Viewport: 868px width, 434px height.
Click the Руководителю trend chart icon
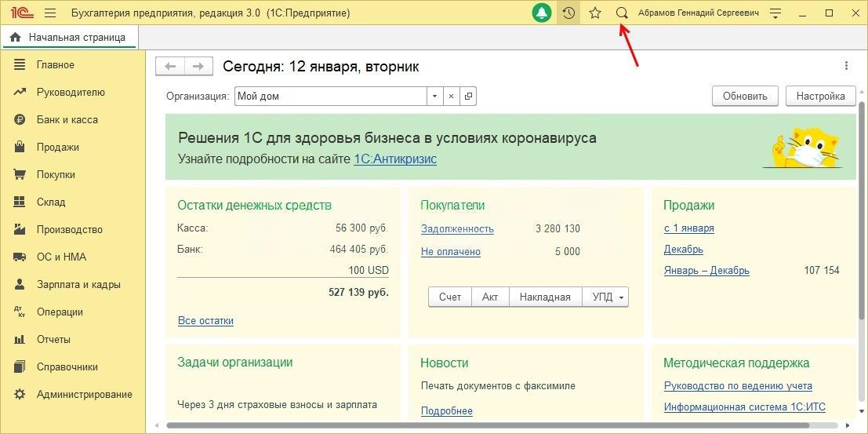(x=20, y=92)
